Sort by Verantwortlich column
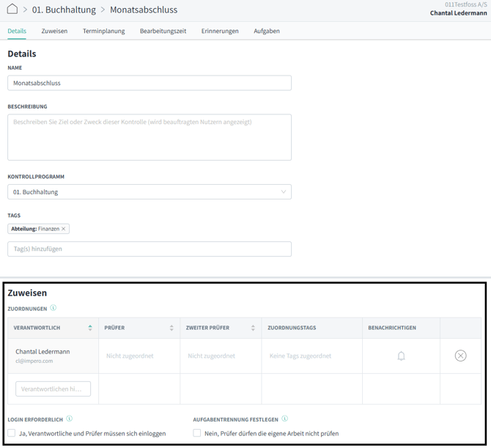The image size is (491, 448). (90, 328)
